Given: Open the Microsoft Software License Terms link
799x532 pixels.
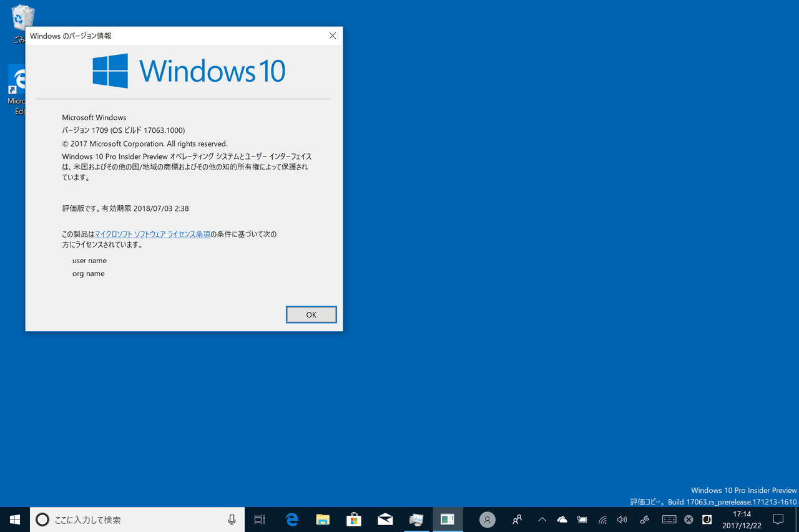Looking at the screenshot, I should point(152,235).
